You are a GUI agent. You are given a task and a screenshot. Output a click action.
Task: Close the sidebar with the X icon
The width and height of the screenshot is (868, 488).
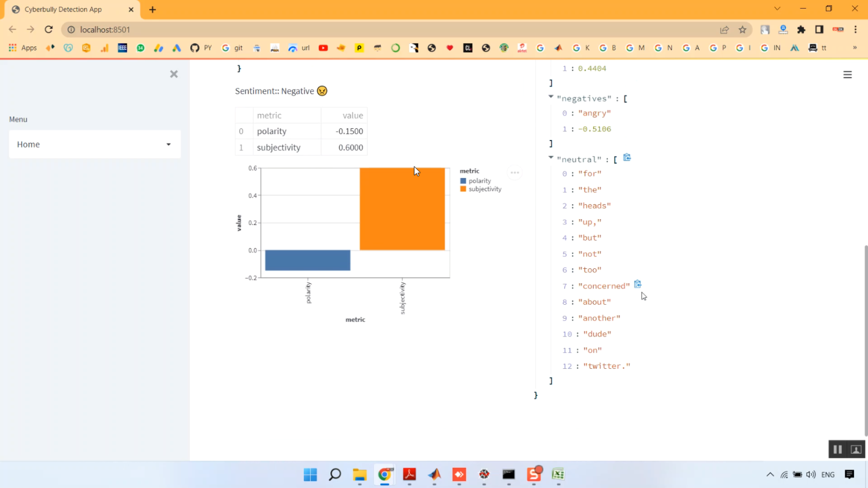[x=174, y=74]
